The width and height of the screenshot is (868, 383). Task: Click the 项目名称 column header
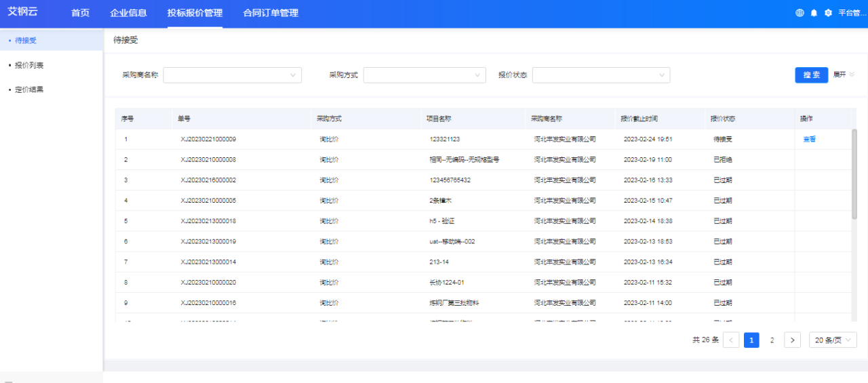point(438,119)
